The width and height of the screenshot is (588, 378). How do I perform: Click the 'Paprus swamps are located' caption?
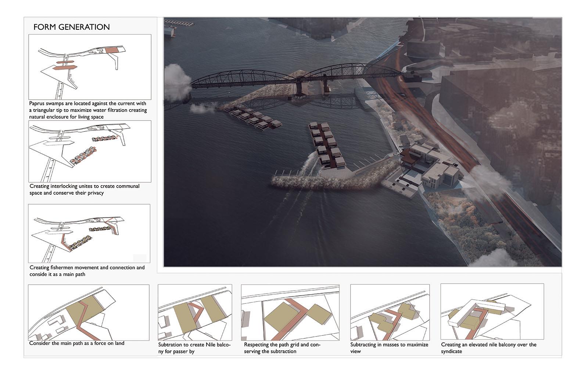coord(88,110)
